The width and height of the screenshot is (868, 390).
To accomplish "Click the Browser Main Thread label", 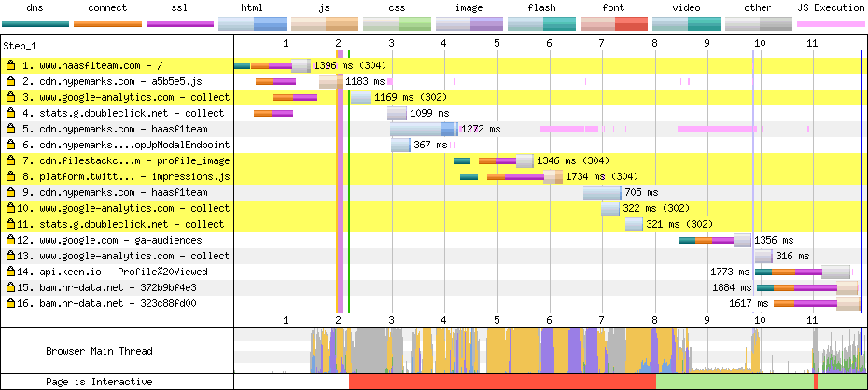I will pyautogui.click(x=99, y=351).
